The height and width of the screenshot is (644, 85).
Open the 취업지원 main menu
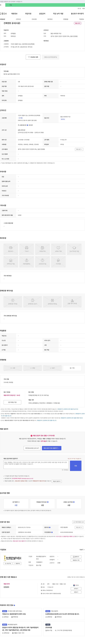click(x=28, y=14)
